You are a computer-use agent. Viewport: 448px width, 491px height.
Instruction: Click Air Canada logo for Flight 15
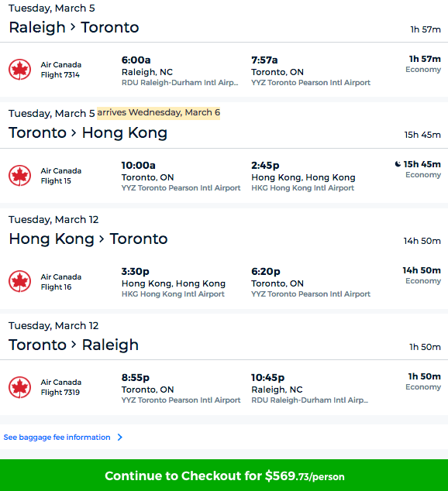coord(19,175)
